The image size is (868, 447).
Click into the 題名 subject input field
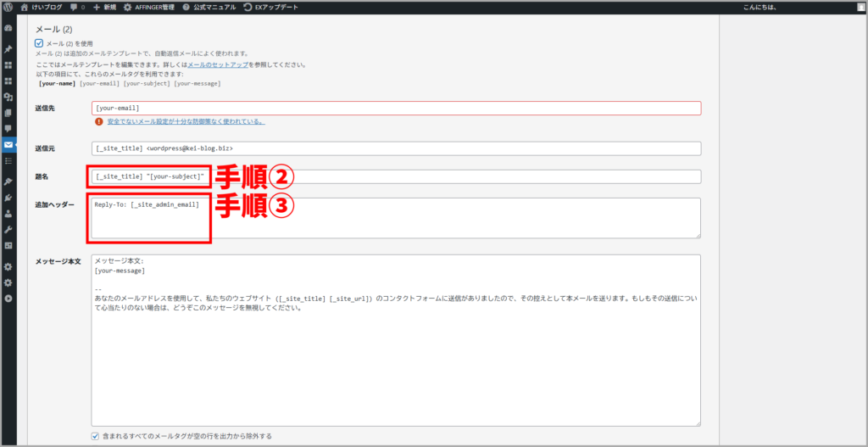pyautogui.click(x=449, y=176)
